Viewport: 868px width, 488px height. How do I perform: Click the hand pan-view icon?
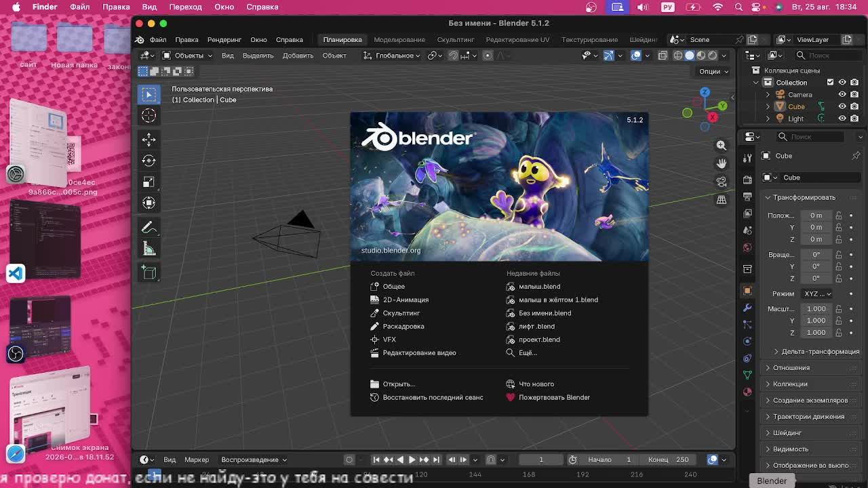click(722, 163)
